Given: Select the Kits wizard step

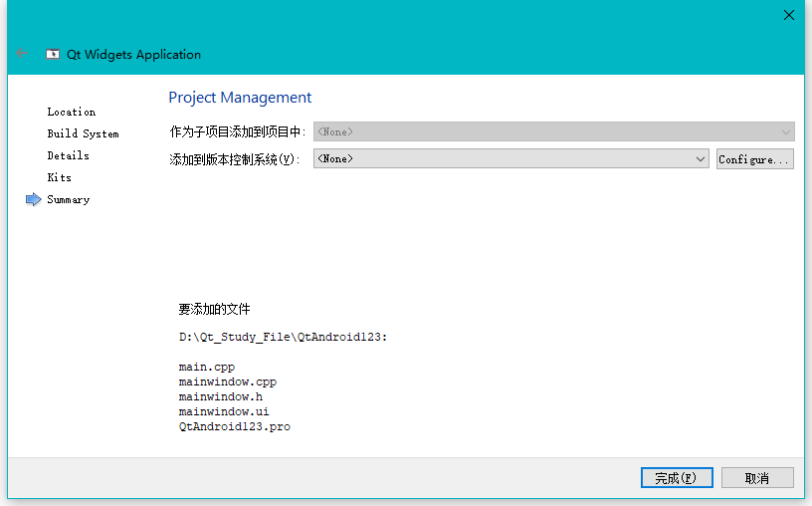Looking at the screenshot, I should [59, 177].
